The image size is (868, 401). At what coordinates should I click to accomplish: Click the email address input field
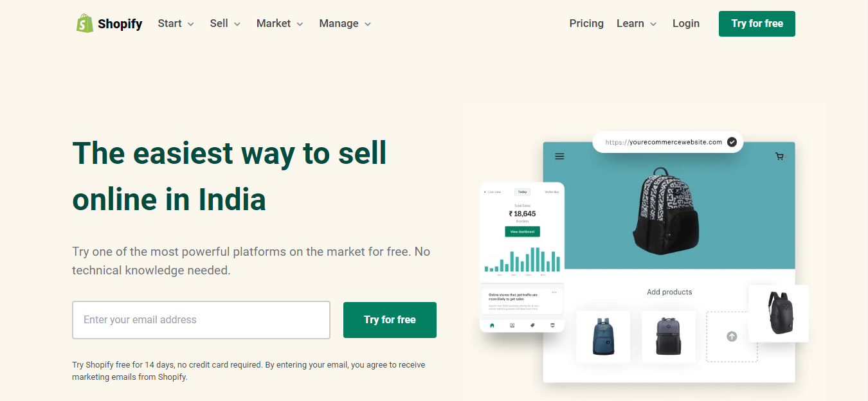click(201, 320)
